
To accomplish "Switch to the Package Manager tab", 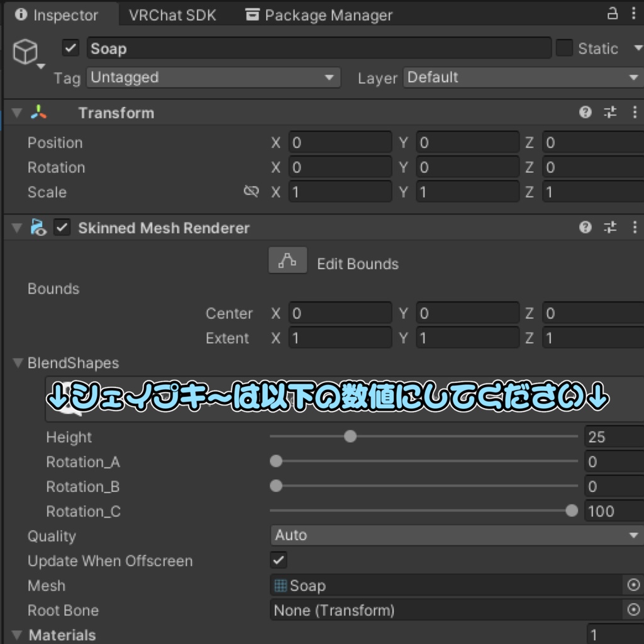I will [319, 15].
